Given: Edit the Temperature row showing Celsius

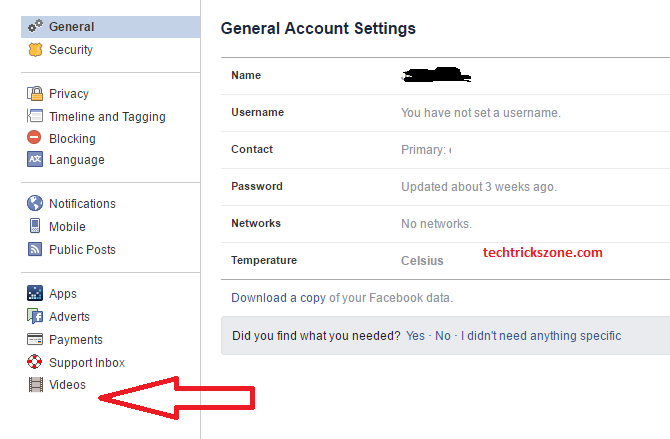Looking at the screenshot, I should (445, 261).
